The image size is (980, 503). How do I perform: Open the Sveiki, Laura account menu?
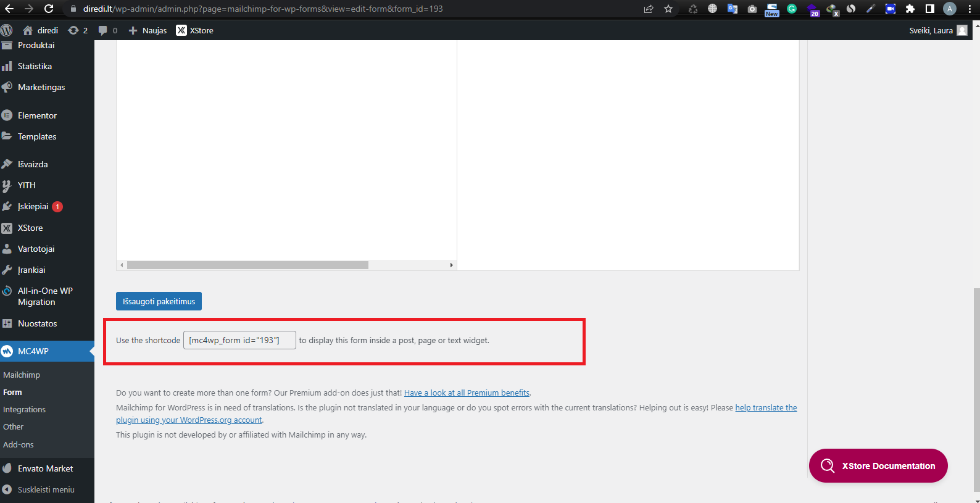(938, 30)
